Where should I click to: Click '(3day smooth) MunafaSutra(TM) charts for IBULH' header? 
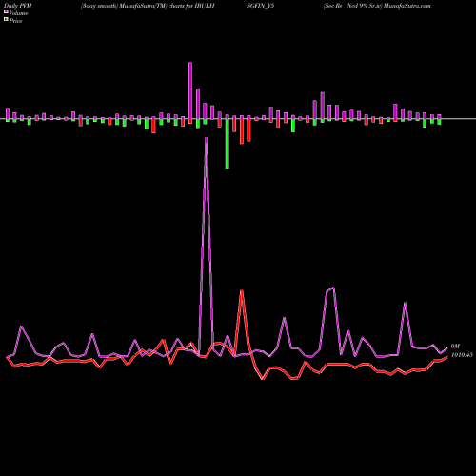[x=148, y=6]
